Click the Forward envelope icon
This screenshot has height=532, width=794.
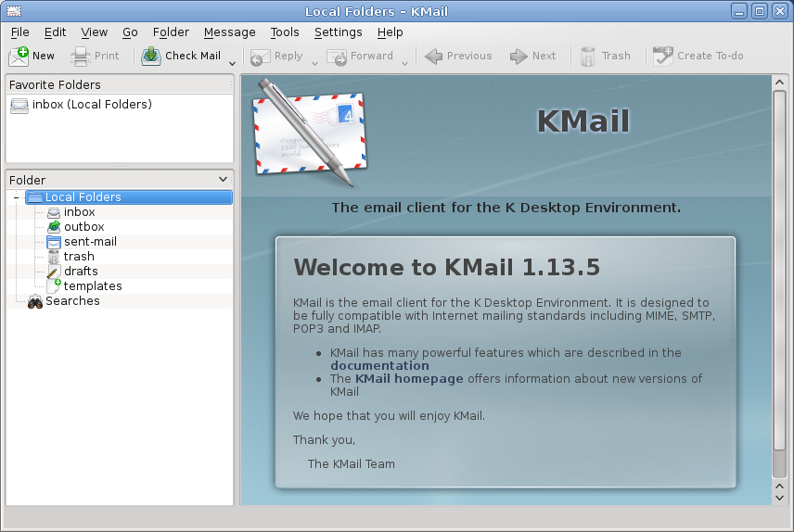(x=337, y=57)
